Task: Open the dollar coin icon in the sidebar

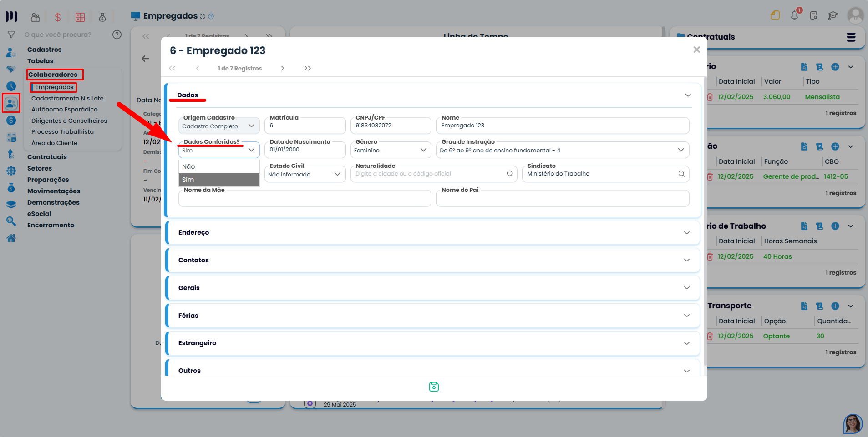Action: click(x=11, y=120)
